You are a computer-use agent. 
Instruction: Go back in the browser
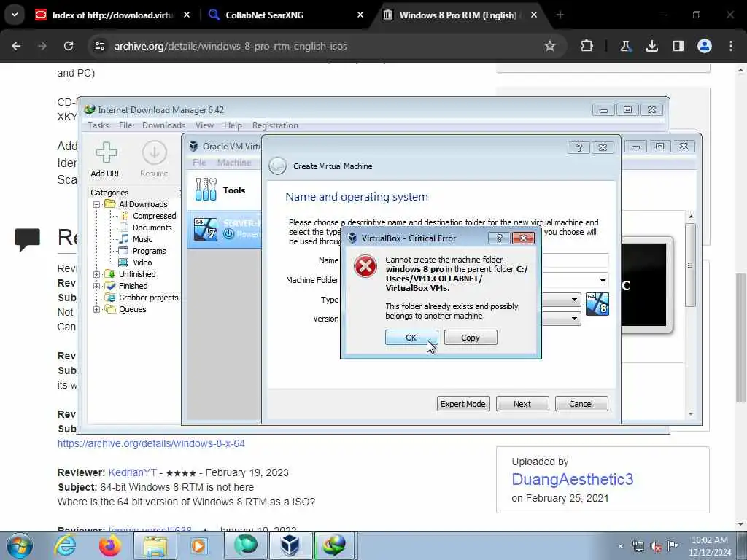[x=16, y=46]
